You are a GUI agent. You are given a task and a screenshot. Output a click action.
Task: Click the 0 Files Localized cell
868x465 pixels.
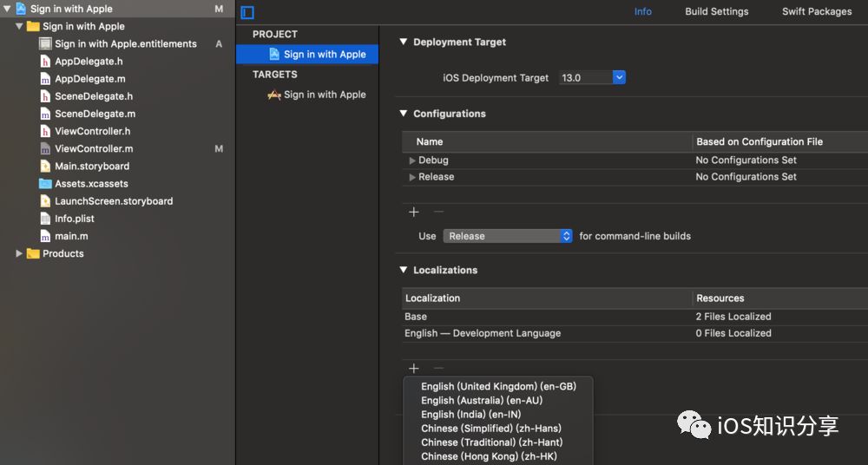[x=733, y=333]
